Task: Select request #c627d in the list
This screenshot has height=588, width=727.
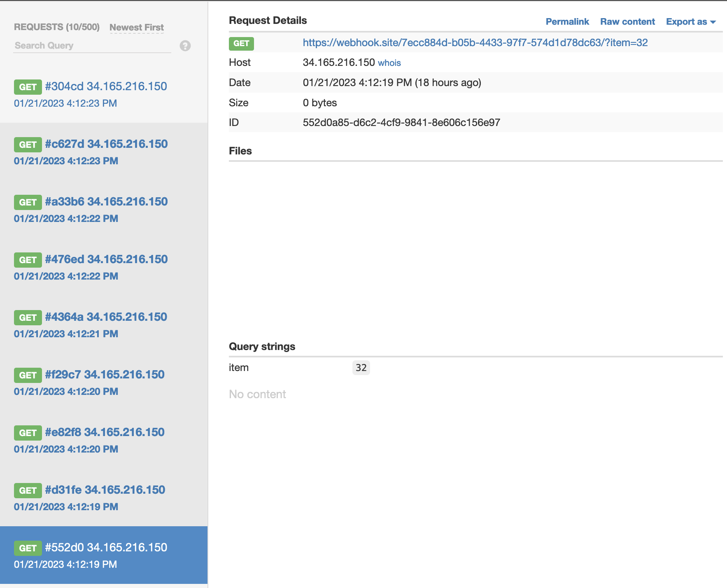Action: coord(106,144)
